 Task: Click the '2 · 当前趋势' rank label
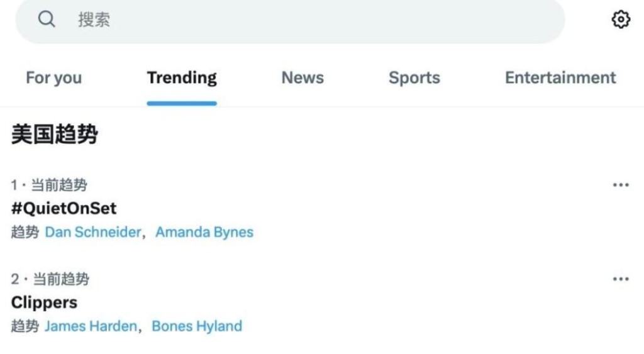[x=50, y=279]
